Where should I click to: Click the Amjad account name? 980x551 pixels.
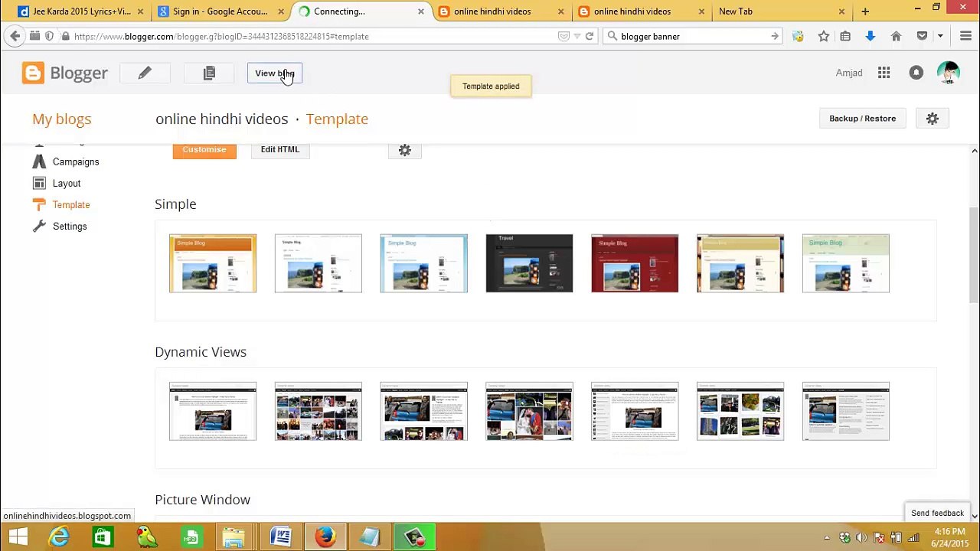849,73
